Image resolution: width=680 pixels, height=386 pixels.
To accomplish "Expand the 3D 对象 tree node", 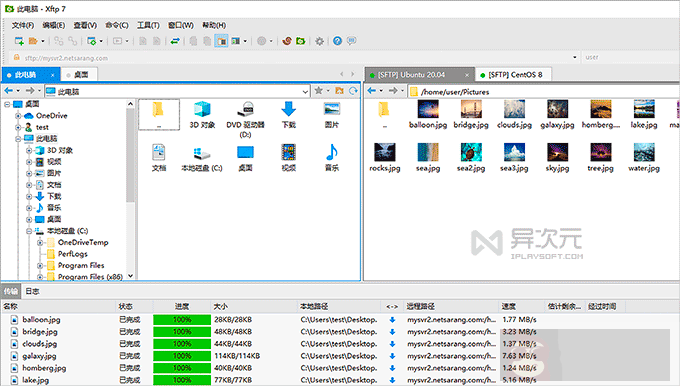I will 29,150.
